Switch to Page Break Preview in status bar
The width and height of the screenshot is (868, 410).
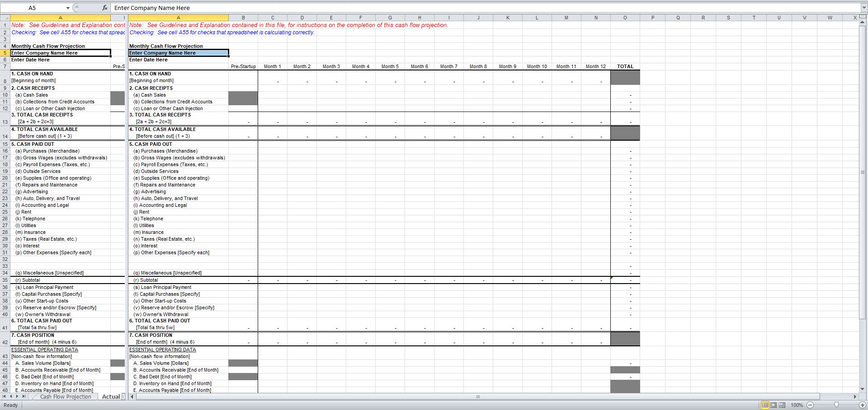tap(782, 405)
